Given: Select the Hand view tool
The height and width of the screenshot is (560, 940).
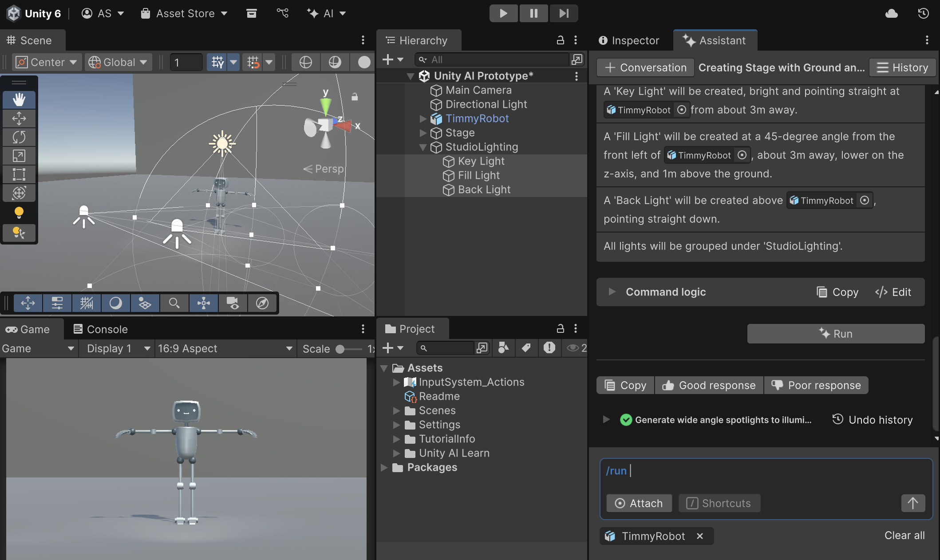Looking at the screenshot, I should coord(19,99).
